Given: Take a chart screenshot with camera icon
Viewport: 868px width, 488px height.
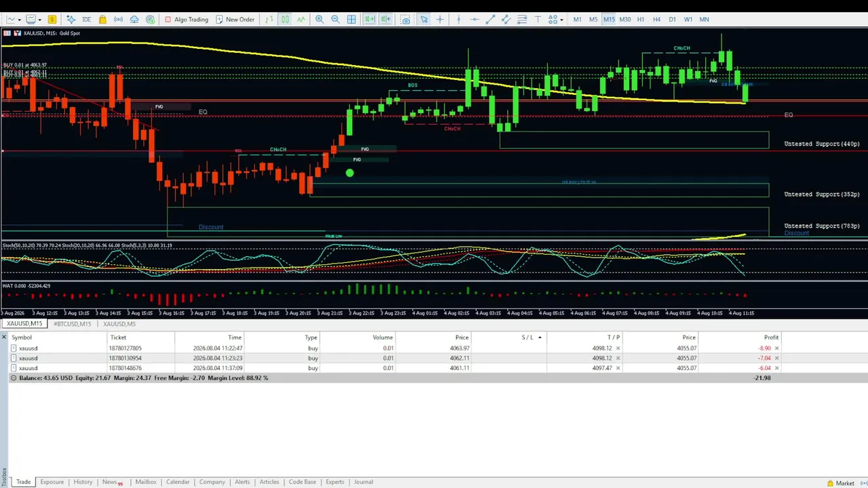Looking at the screenshot, I should click(406, 19).
